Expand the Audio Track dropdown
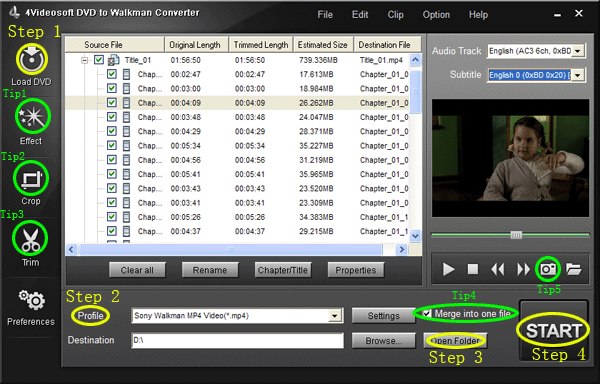Image resolution: width=600 pixels, height=384 pixels. point(578,51)
